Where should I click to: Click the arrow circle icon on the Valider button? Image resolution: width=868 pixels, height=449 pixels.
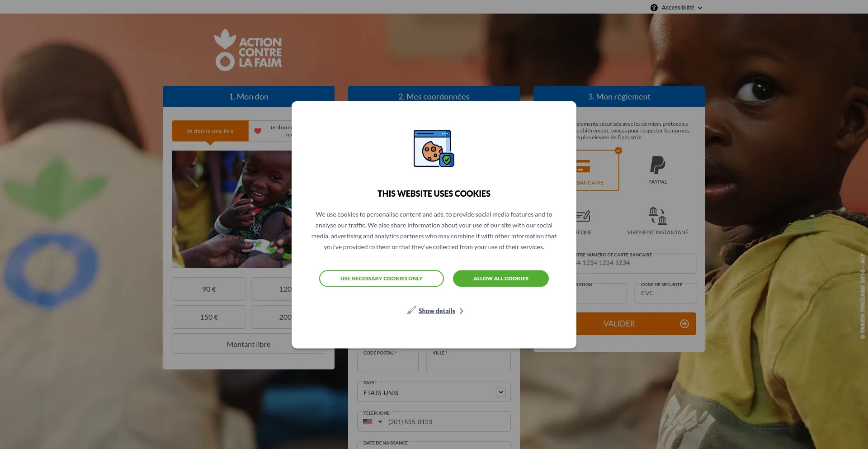[684, 324]
